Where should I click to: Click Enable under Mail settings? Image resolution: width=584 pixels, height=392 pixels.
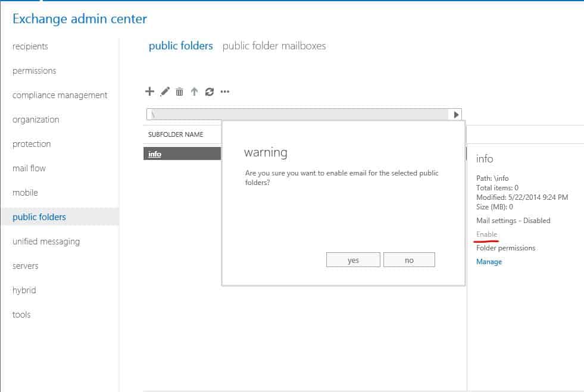(x=486, y=234)
